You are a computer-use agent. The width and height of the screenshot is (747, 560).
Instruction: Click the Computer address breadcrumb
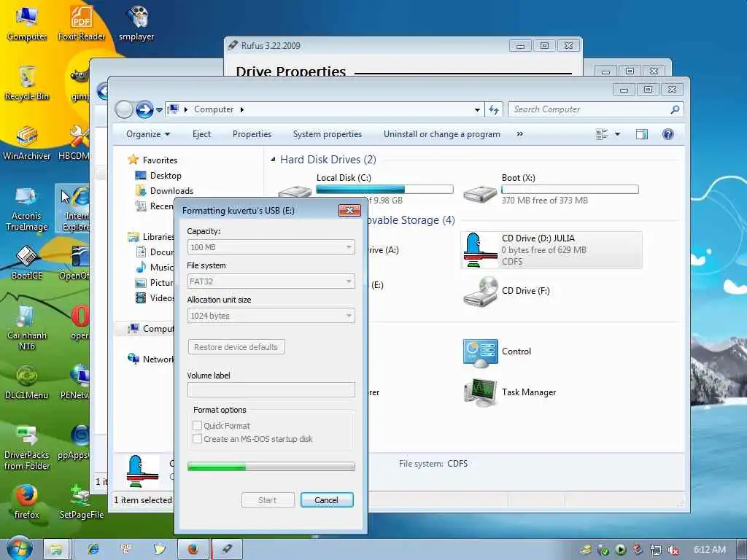[214, 109]
